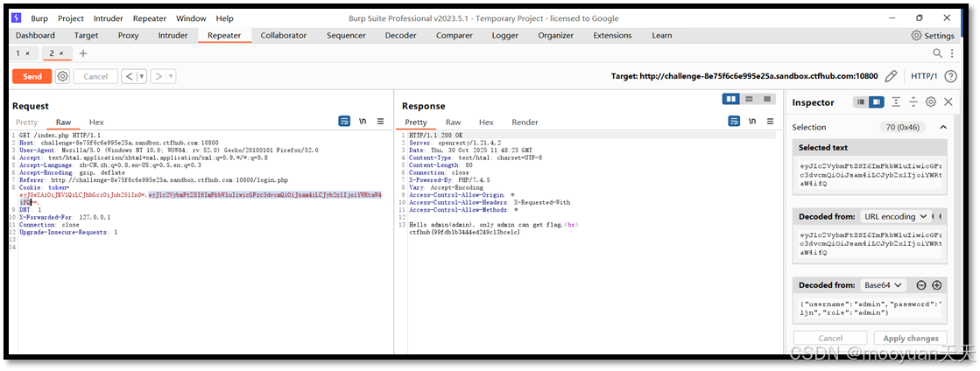Click the ctfhub flag text in response
980x371 pixels.
[464, 233]
